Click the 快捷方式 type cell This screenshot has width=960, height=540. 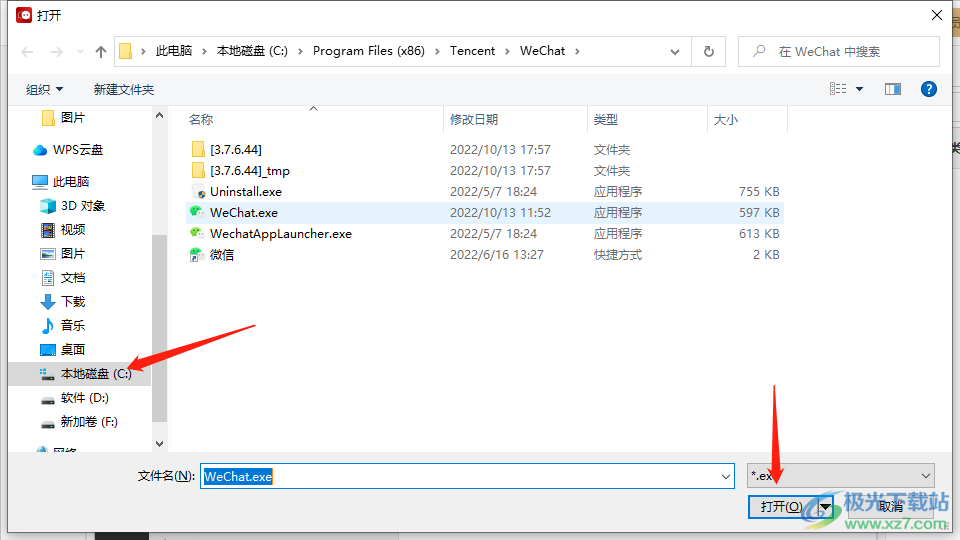click(x=617, y=255)
